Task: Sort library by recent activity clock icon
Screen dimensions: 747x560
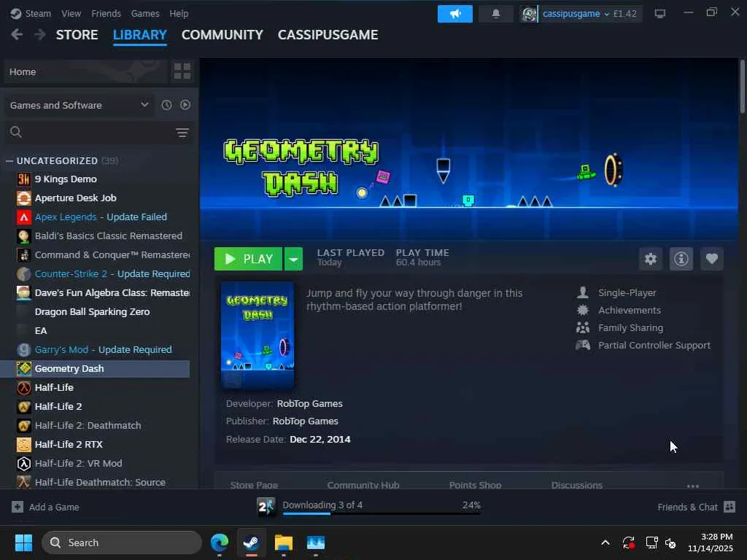Action: point(166,105)
